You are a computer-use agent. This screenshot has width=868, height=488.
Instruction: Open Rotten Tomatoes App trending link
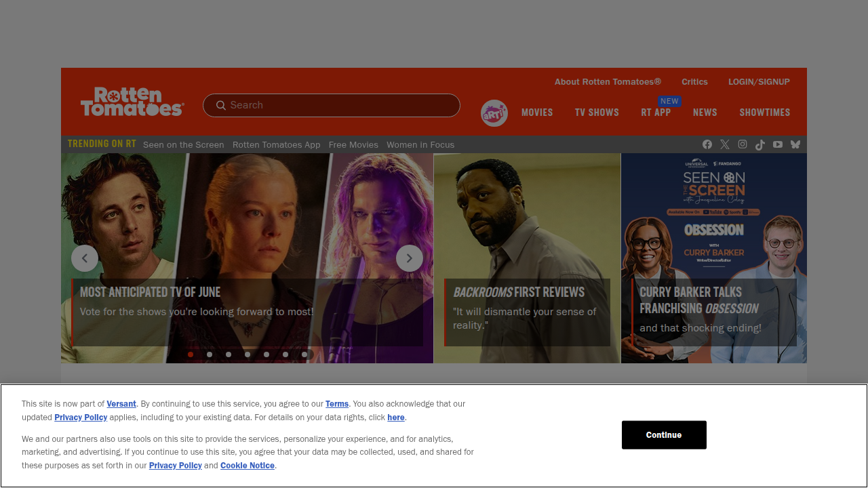coord(276,145)
